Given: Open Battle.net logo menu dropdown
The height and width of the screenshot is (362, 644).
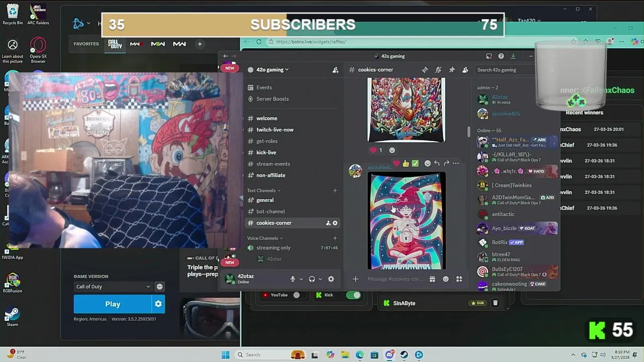Looking at the screenshot, I should pyautogui.click(x=82, y=24).
